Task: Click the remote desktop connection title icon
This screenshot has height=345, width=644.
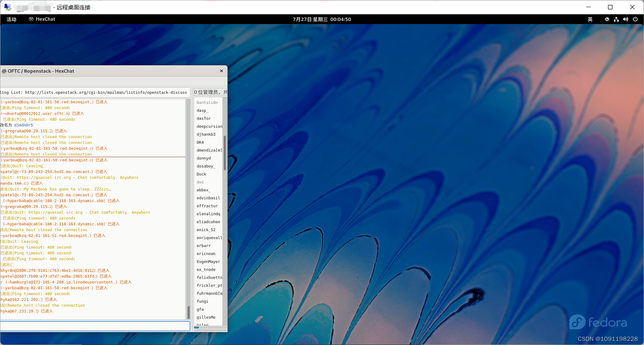Action: click(8, 7)
